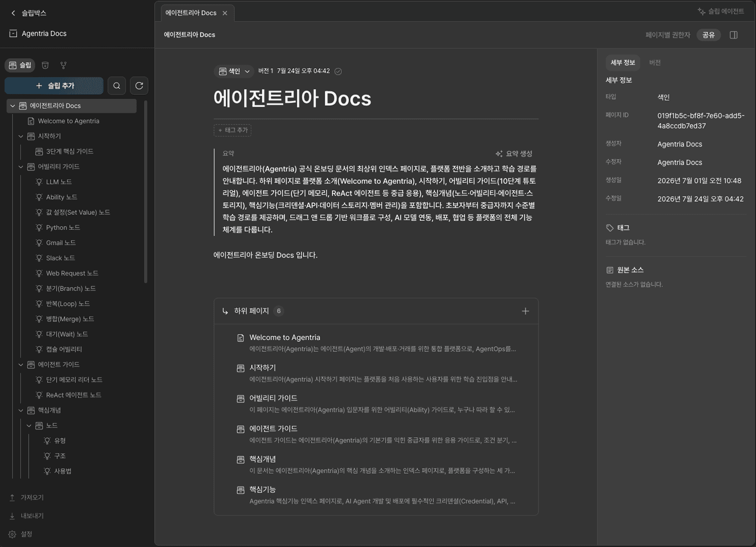Click the search magnifier icon in sidebar

click(x=117, y=86)
